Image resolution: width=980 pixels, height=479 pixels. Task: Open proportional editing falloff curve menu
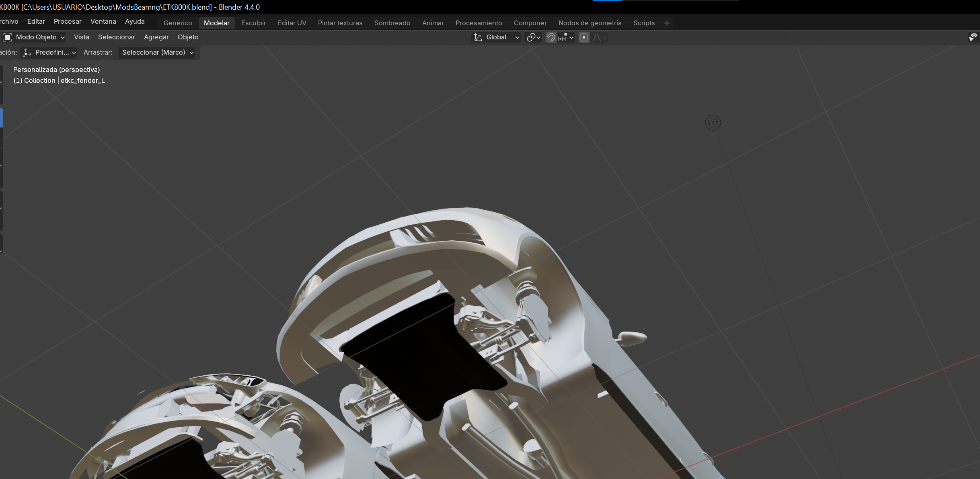coord(600,37)
